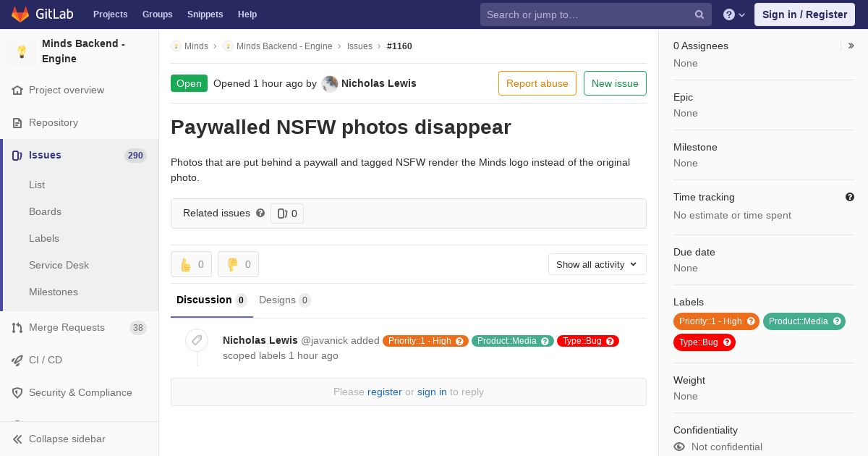
Task: Click the Not confidential eye icon
Action: (x=679, y=447)
